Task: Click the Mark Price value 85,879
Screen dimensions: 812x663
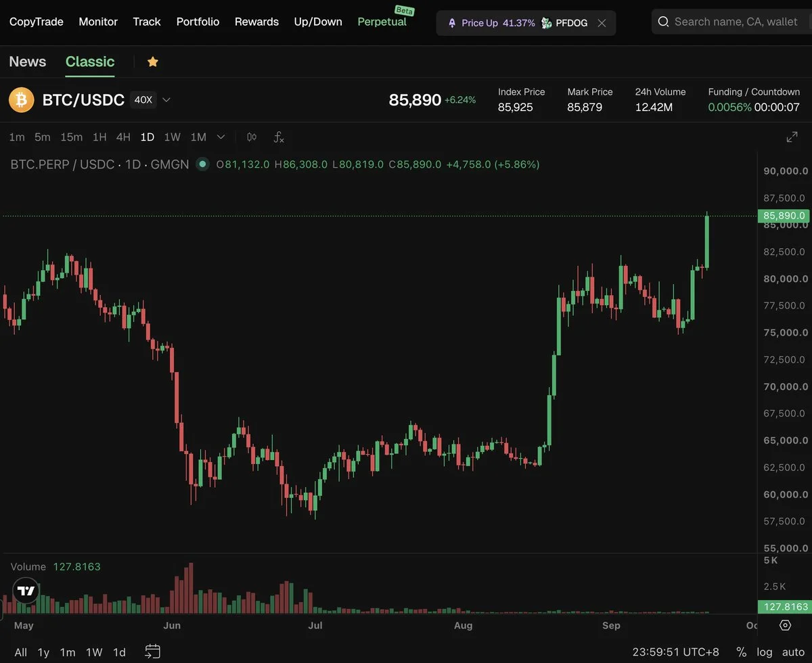Action: point(585,107)
